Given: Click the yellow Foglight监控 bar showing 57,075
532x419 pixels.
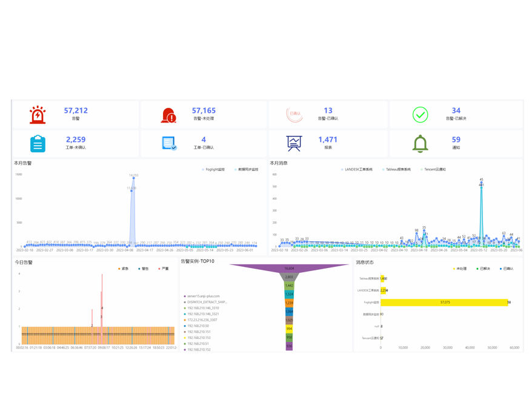Looking at the screenshot, I should click(x=444, y=302).
